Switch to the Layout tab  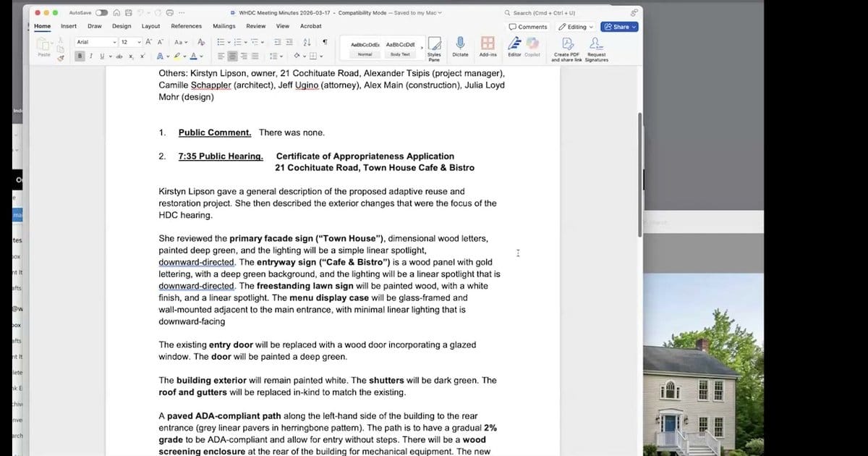coord(151,26)
